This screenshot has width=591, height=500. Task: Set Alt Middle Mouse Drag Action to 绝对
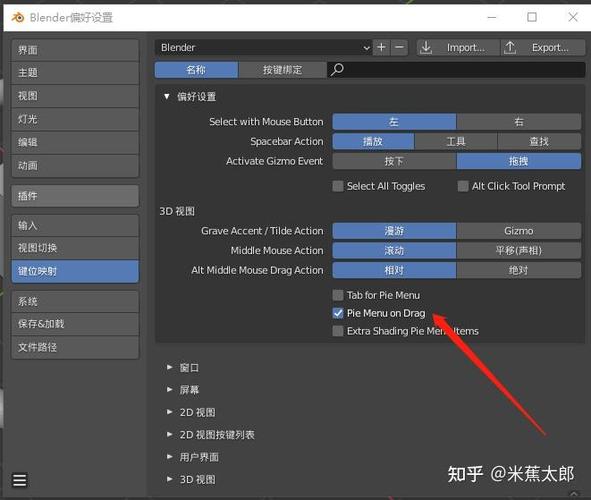519,270
